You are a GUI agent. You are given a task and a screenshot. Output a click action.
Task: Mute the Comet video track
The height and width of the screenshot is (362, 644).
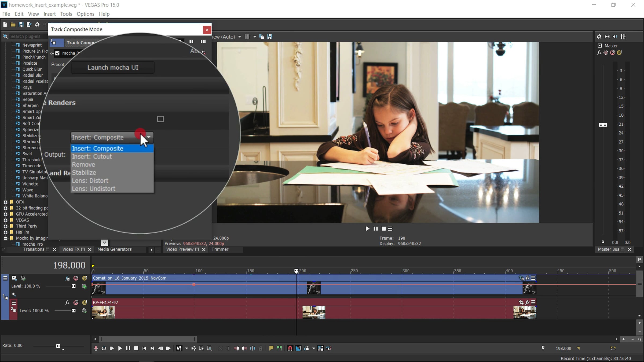pos(76,278)
